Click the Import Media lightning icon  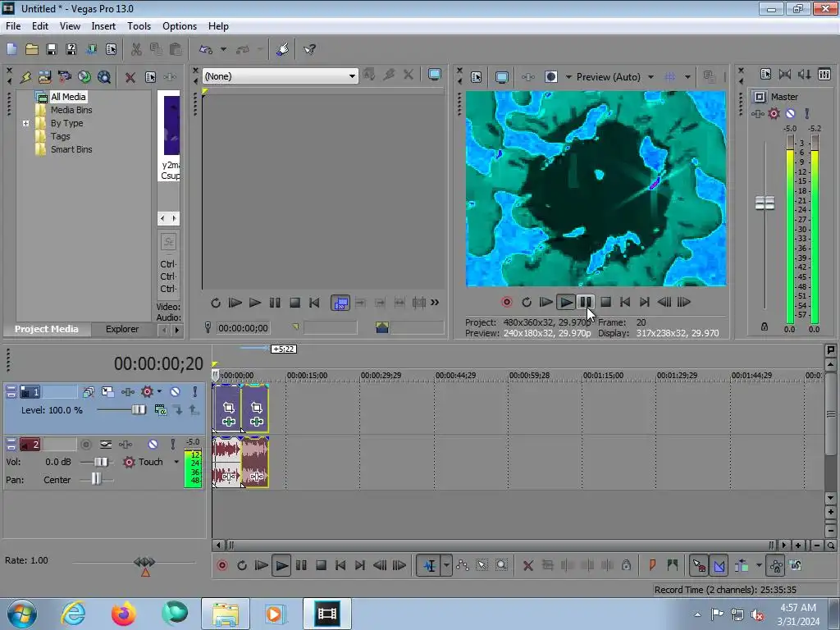click(25, 77)
